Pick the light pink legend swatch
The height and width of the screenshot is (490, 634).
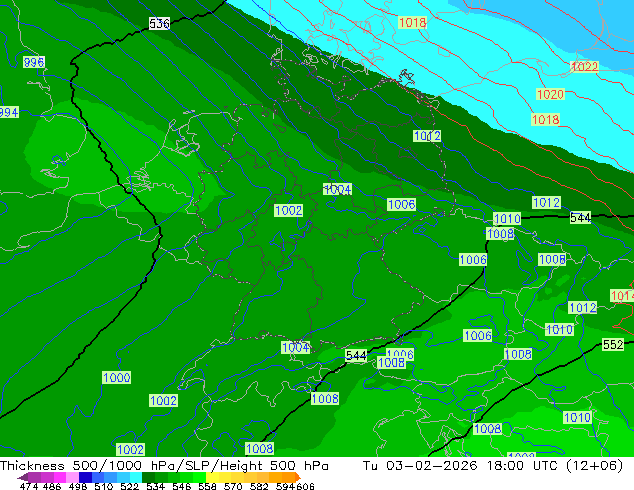click(72, 477)
